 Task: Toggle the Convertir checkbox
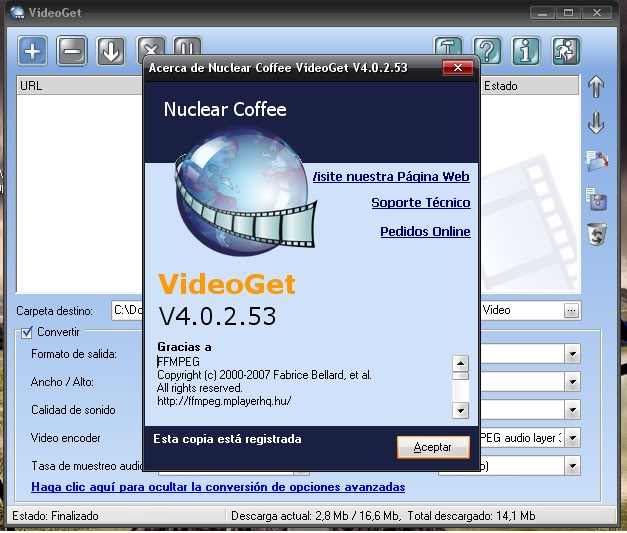[27, 332]
